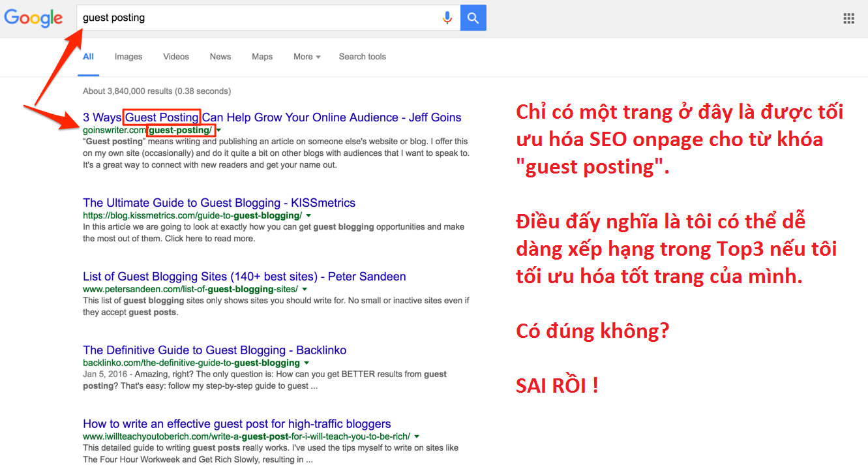Image resolution: width=868 pixels, height=471 pixels.
Task: Open the KISSmetrics Ultimate Guide result
Action: pyautogui.click(x=219, y=203)
